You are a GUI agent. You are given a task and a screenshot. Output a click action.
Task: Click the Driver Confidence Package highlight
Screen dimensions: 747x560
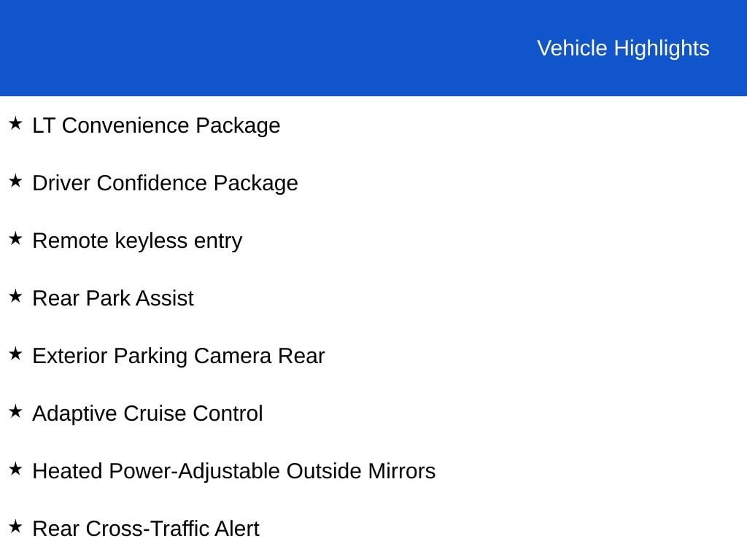point(165,183)
